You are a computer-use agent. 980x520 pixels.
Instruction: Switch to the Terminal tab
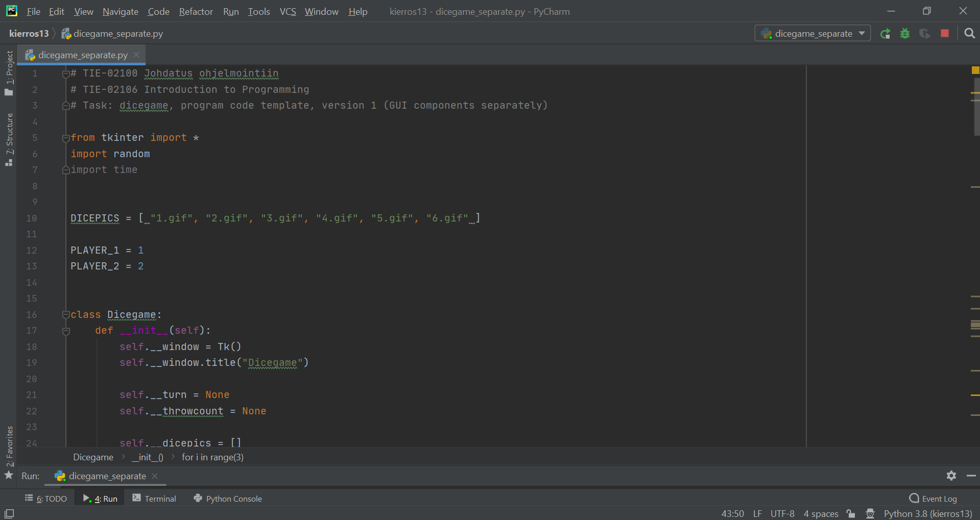click(x=154, y=499)
